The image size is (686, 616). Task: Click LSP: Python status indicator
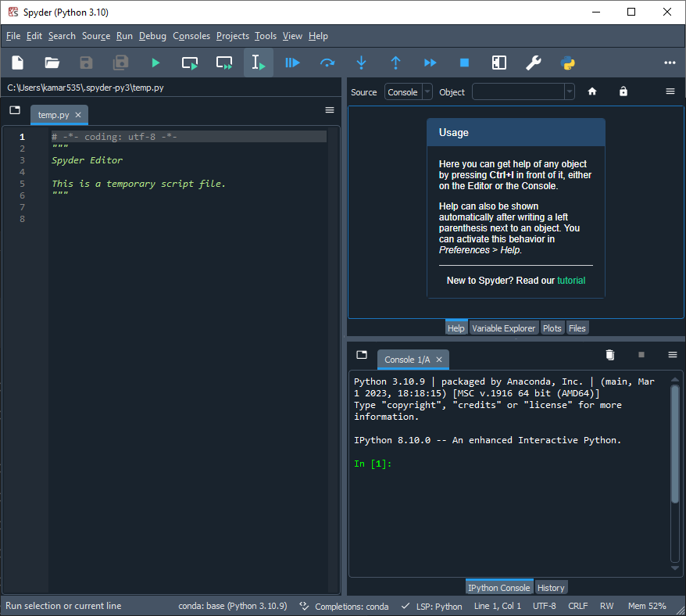point(432,606)
